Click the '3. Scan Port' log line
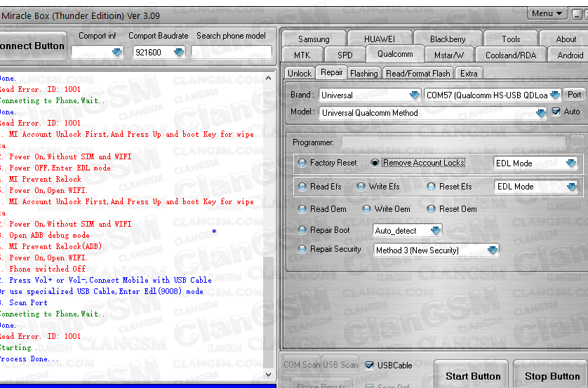588x388 pixels. coord(24,302)
